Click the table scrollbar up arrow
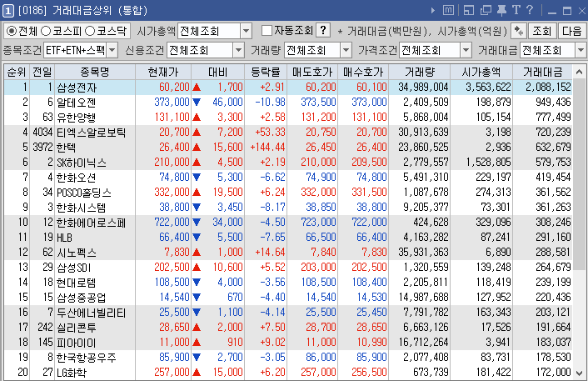Screen dimensions: 588x381 (x=580, y=72)
